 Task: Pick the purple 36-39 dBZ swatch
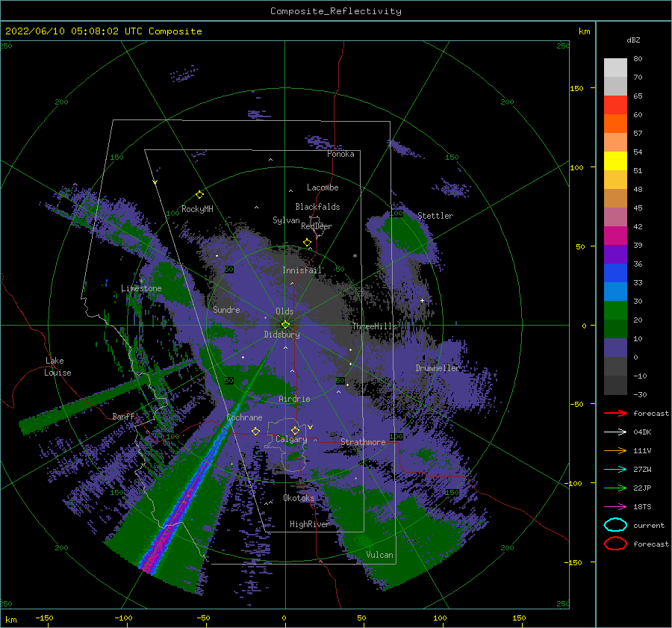[x=615, y=254]
